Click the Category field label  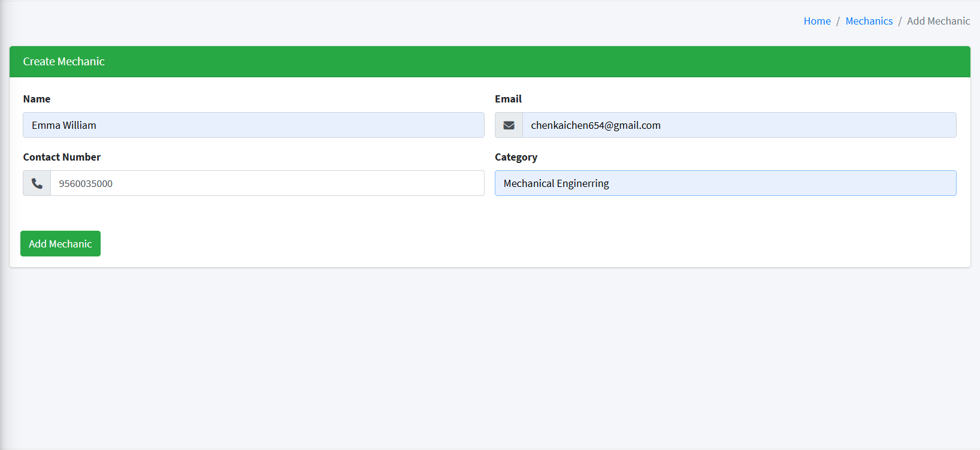[516, 157]
